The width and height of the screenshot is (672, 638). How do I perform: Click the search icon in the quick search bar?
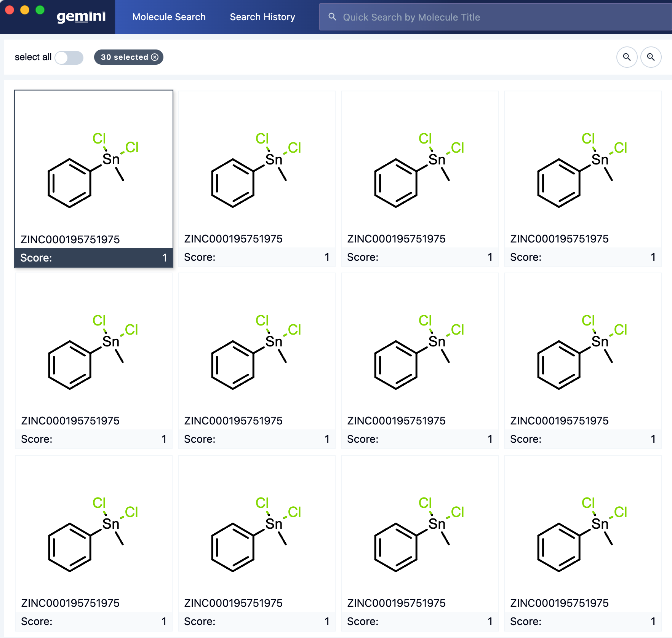point(332,17)
